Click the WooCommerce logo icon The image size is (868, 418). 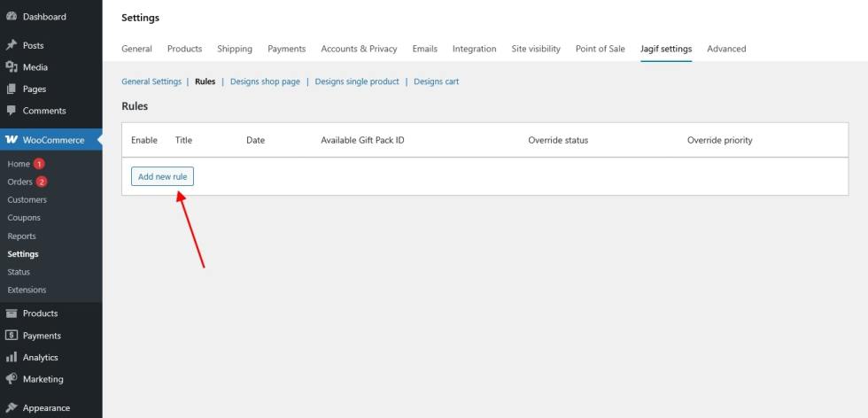pyautogui.click(x=12, y=140)
